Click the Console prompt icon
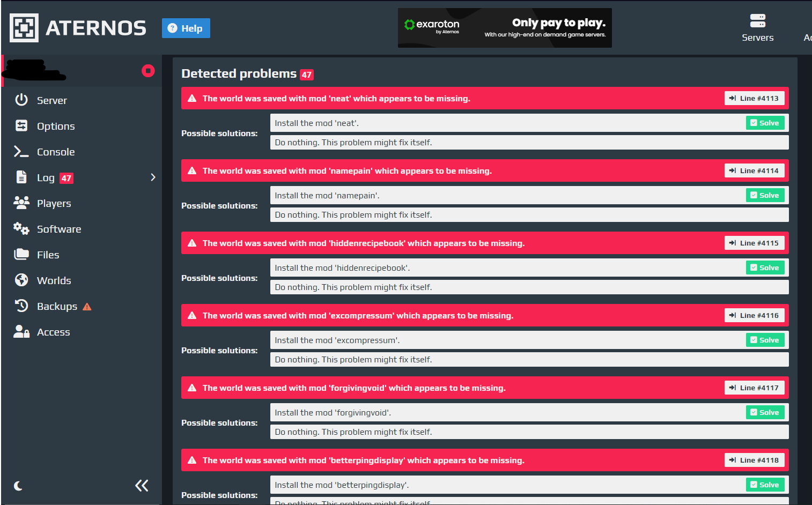This screenshot has width=812, height=505. pyautogui.click(x=21, y=152)
